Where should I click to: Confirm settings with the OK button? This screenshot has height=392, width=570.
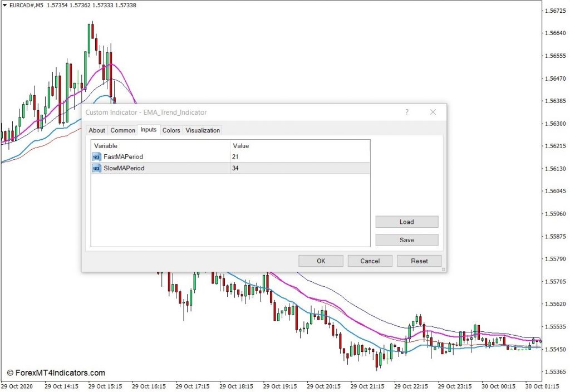pyautogui.click(x=321, y=261)
